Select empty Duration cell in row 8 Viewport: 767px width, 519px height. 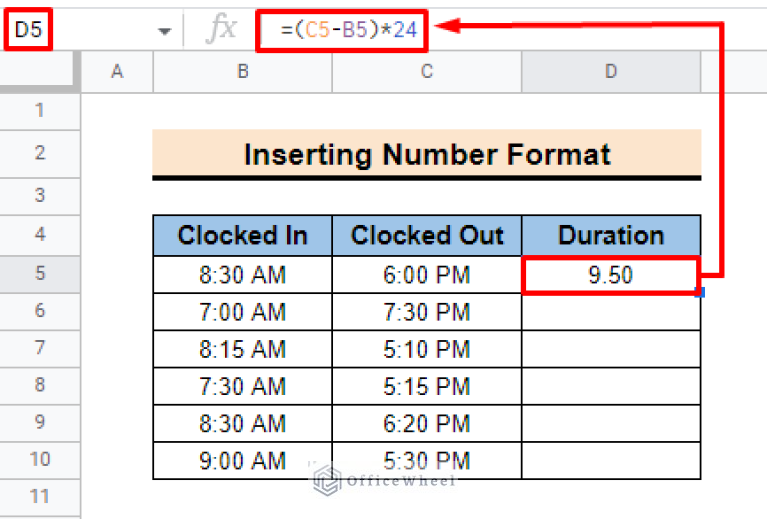coord(611,386)
